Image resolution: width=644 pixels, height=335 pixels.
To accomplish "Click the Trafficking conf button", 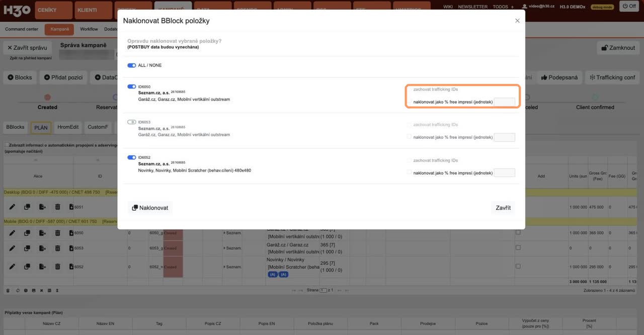I will 612,77.
